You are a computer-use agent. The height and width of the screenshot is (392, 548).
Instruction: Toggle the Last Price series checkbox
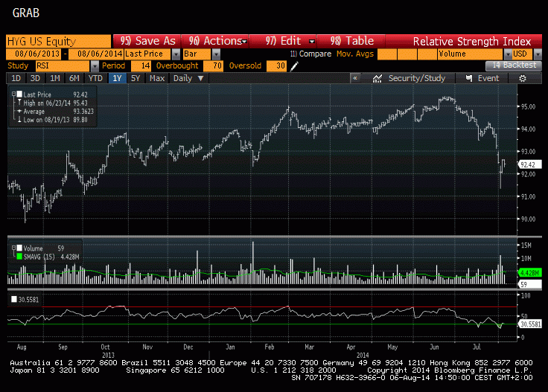[19, 94]
